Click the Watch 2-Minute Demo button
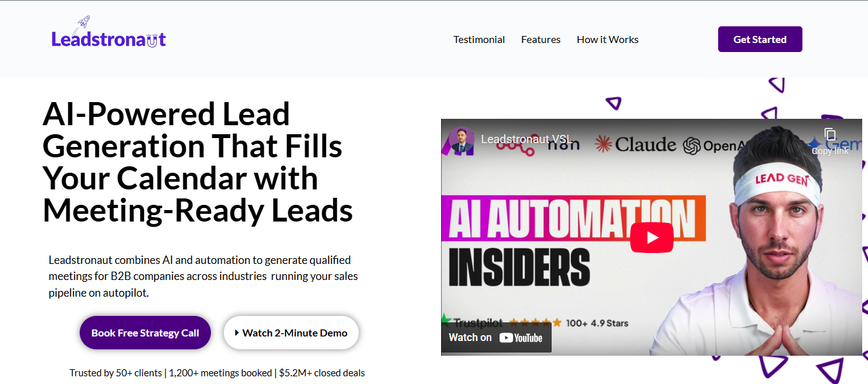Screen dimensions: 868x384 [291, 333]
